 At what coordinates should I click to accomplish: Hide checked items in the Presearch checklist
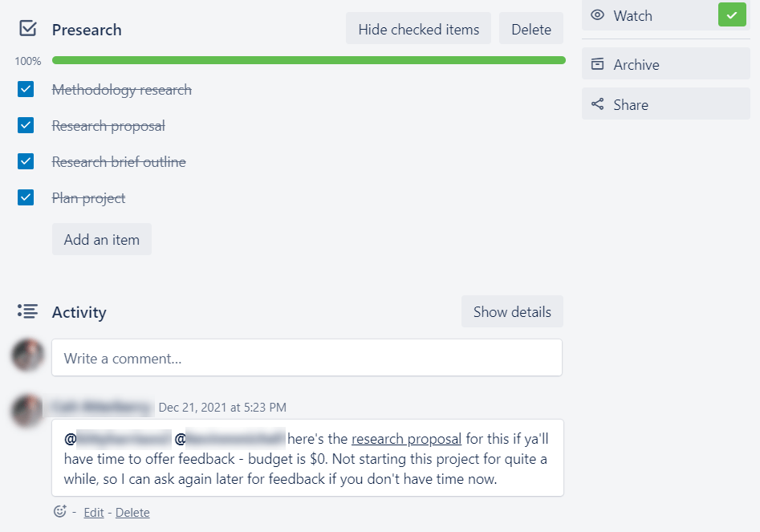pos(418,30)
